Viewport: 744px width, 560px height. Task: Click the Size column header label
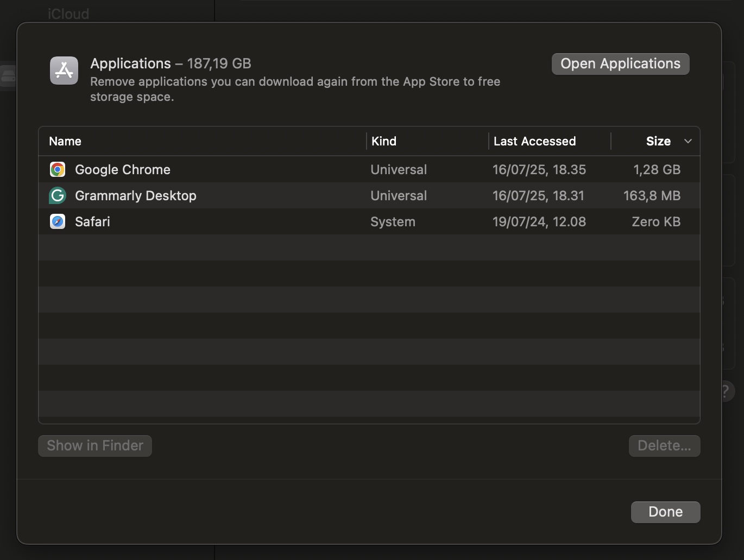coord(658,141)
